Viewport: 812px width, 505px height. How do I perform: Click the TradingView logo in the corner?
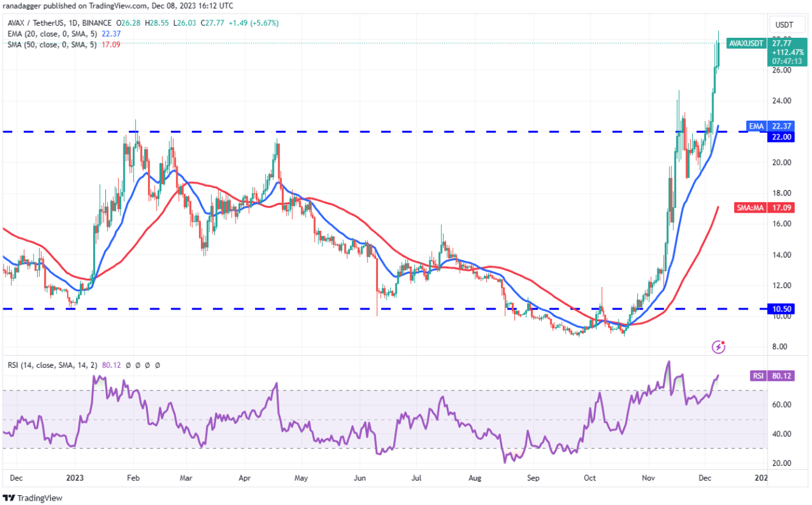point(32,498)
